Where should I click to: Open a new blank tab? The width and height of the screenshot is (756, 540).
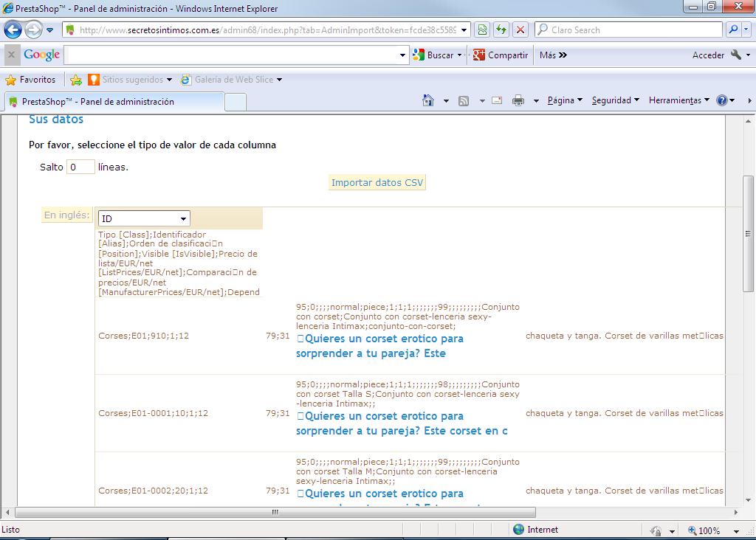click(x=236, y=102)
